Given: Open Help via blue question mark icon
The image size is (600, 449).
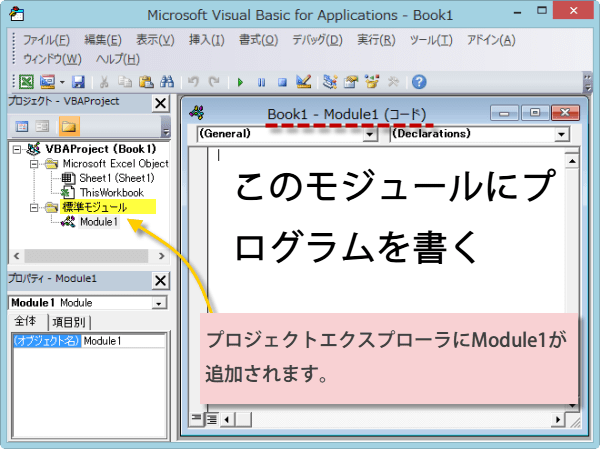Looking at the screenshot, I should (419, 82).
